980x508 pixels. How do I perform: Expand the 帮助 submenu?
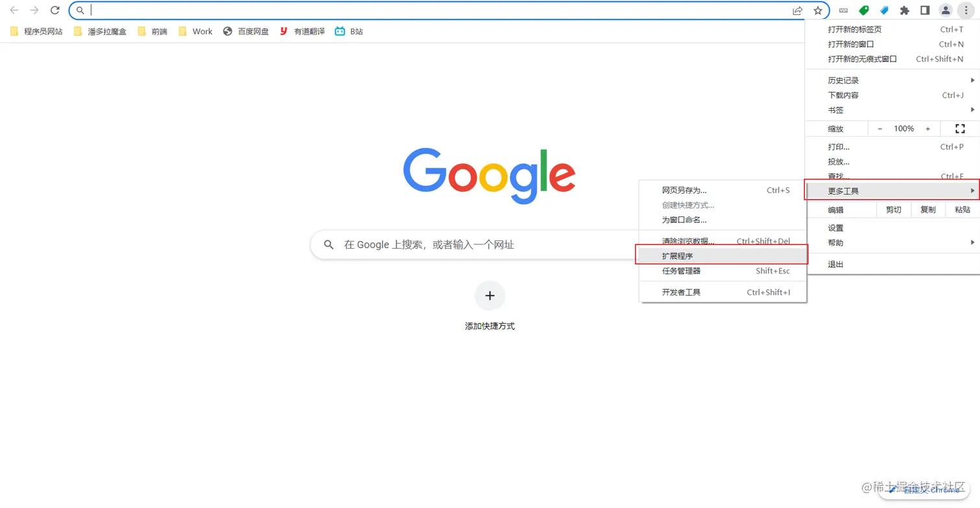pyautogui.click(x=892, y=243)
